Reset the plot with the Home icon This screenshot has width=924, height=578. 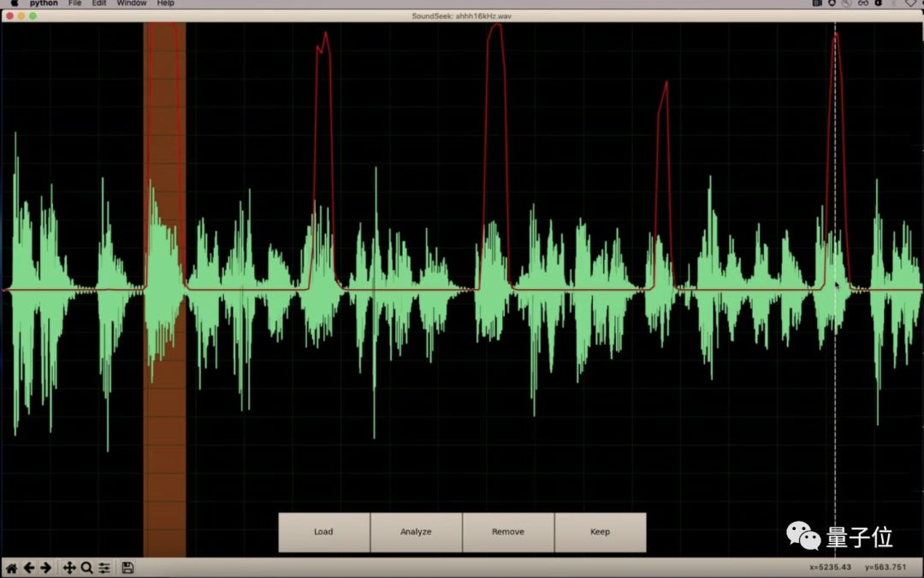11,568
